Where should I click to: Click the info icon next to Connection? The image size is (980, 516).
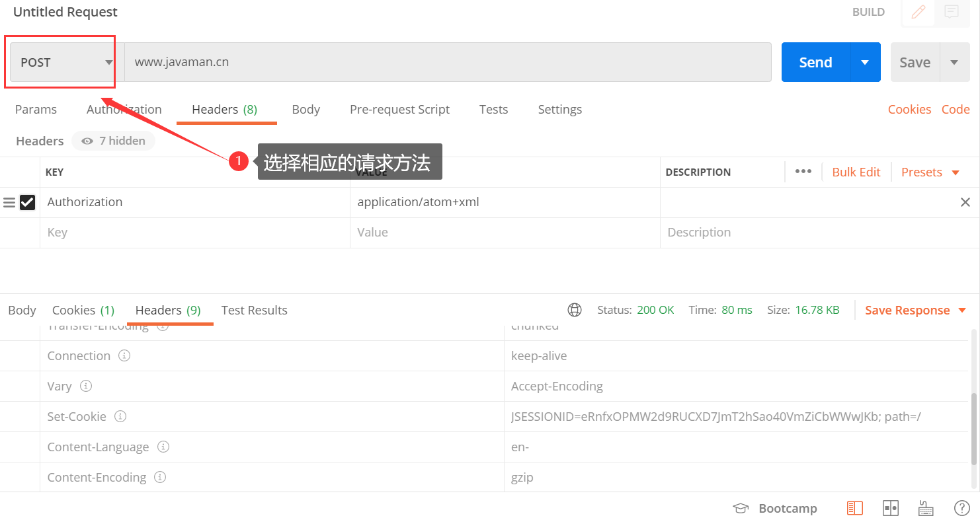(124, 355)
